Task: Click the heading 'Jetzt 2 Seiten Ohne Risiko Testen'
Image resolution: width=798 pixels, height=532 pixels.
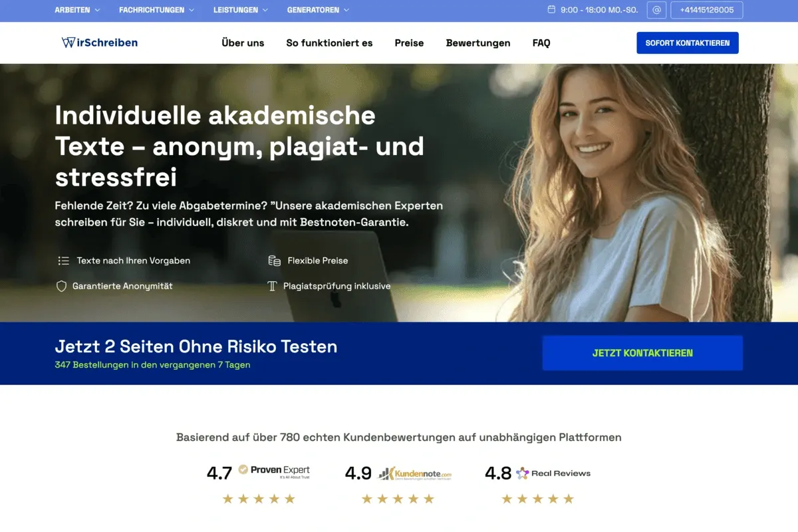Action: point(196,346)
